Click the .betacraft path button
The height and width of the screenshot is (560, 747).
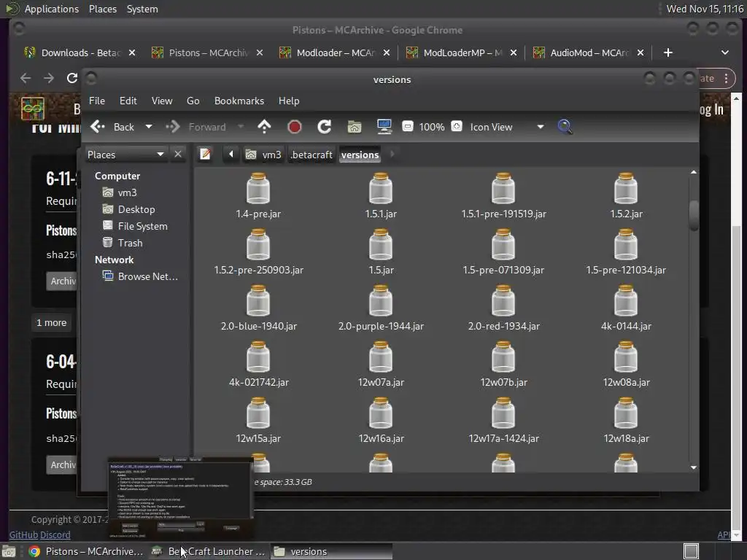pyautogui.click(x=311, y=155)
